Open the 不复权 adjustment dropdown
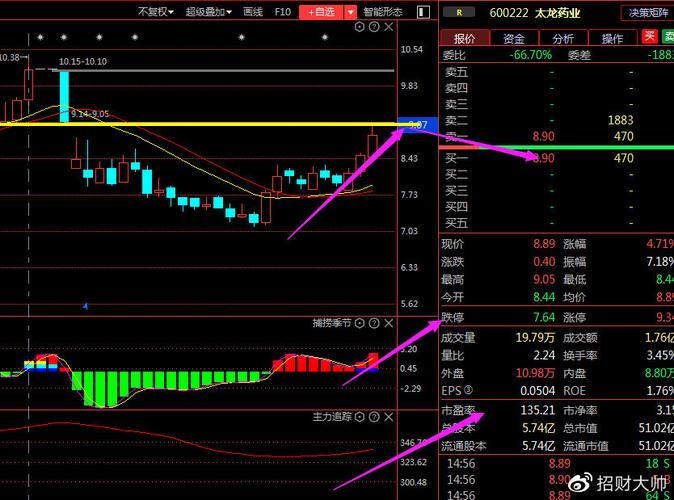 click(156, 12)
